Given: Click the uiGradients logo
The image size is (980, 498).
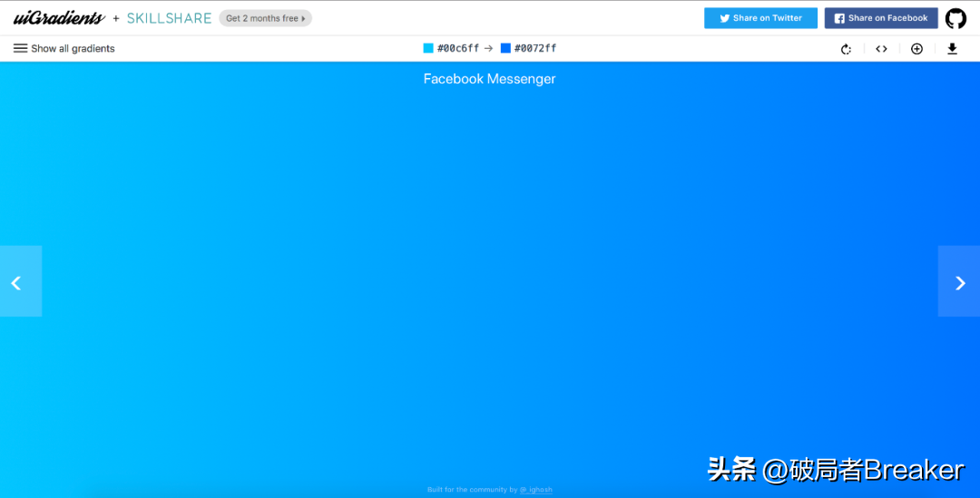Looking at the screenshot, I should (59, 18).
